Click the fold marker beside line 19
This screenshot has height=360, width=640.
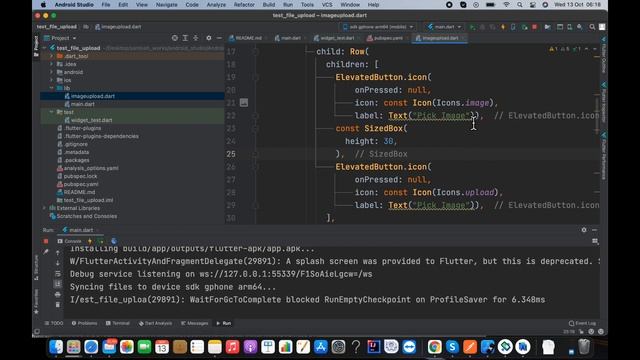point(256,77)
